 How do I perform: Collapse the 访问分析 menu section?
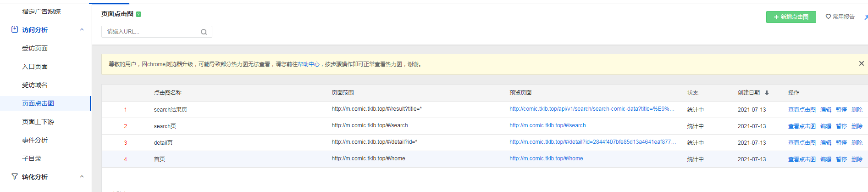[x=82, y=30]
